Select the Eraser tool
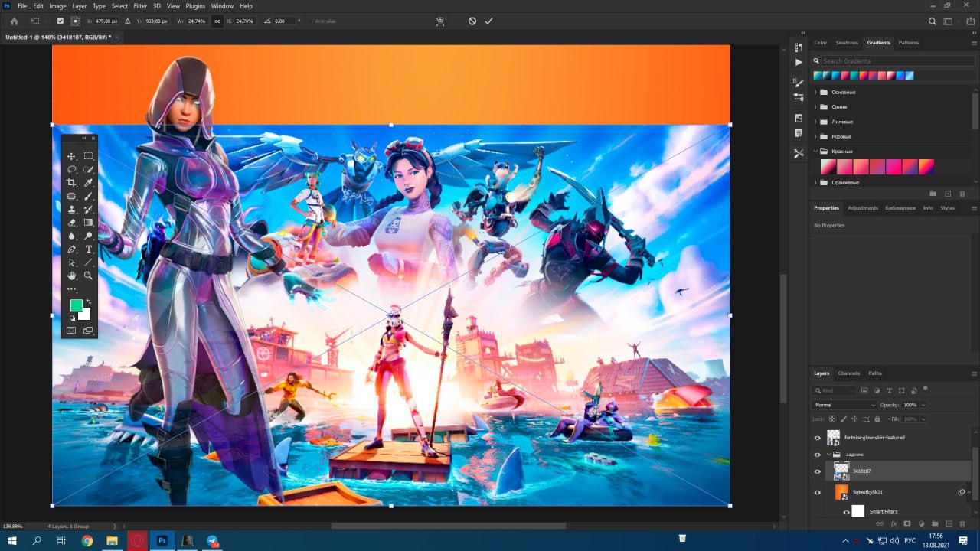Image resolution: width=980 pixels, height=551 pixels. click(x=72, y=223)
